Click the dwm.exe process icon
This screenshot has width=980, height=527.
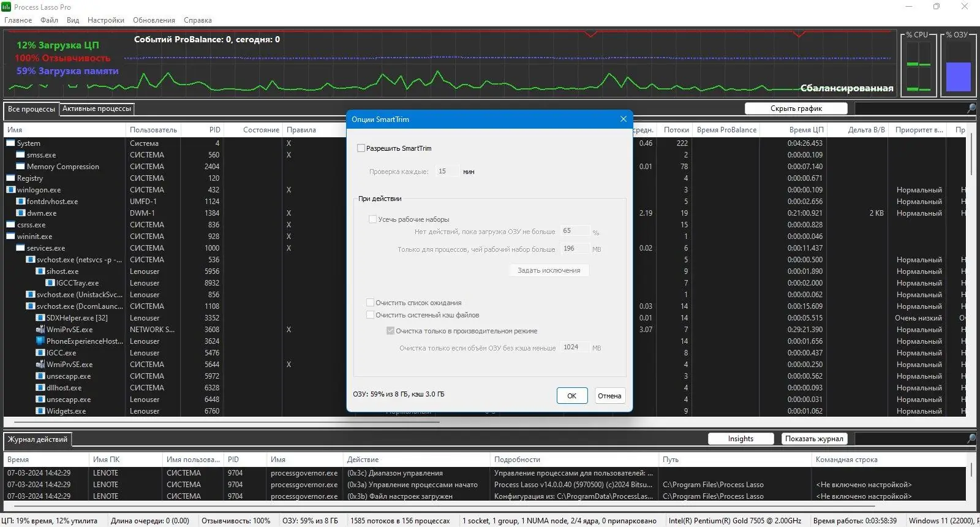pyautogui.click(x=20, y=213)
